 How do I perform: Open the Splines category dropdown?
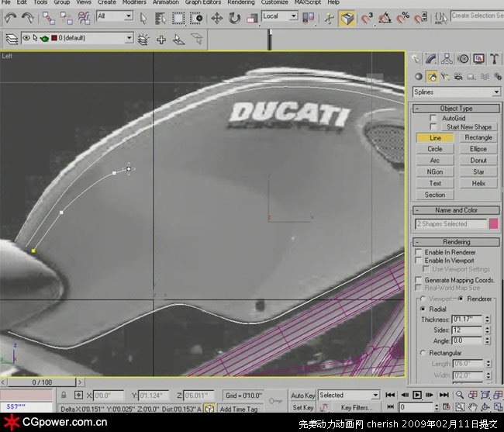(457, 92)
